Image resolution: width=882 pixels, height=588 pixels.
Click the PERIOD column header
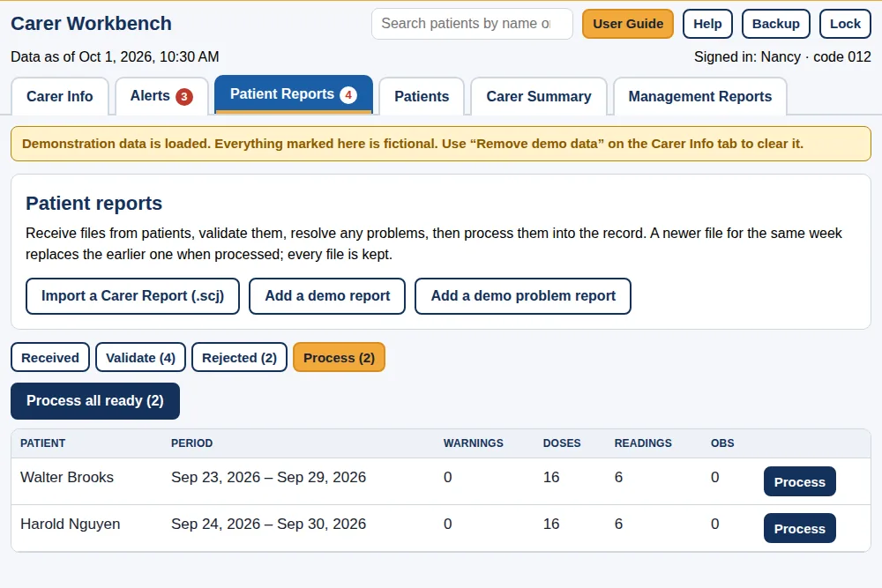[x=191, y=443]
